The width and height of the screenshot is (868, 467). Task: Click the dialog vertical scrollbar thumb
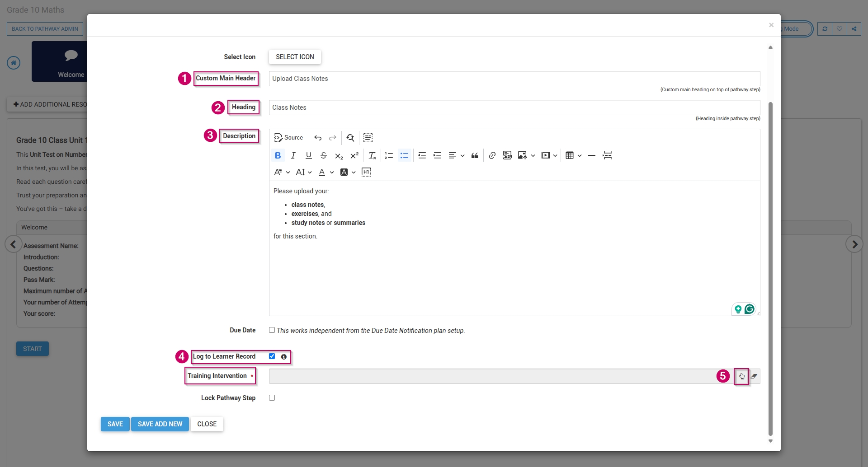pos(771,269)
